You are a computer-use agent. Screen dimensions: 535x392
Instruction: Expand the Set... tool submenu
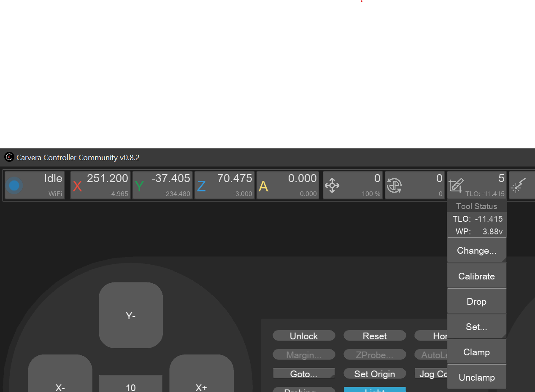[476, 327]
